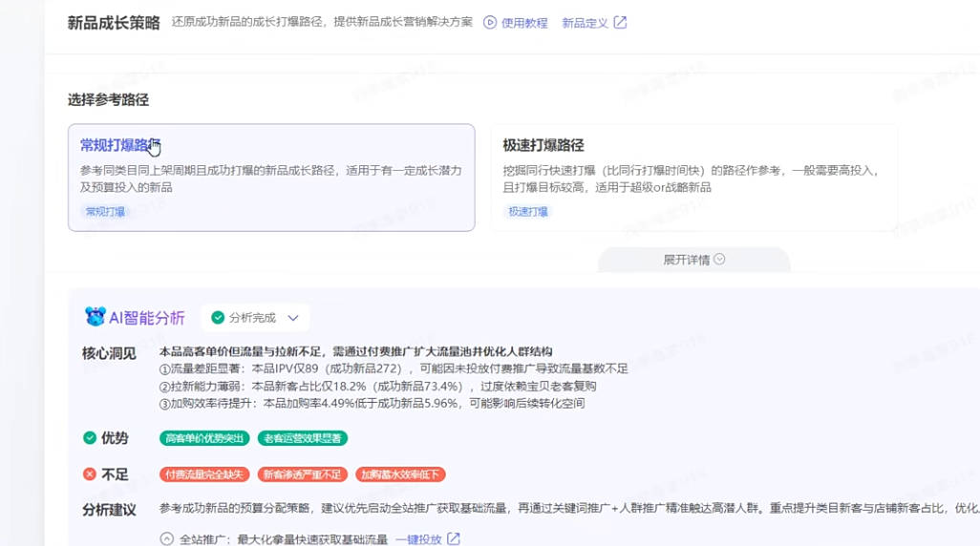Click the line starting ②拉新能力薄弱

tap(378, 387)
